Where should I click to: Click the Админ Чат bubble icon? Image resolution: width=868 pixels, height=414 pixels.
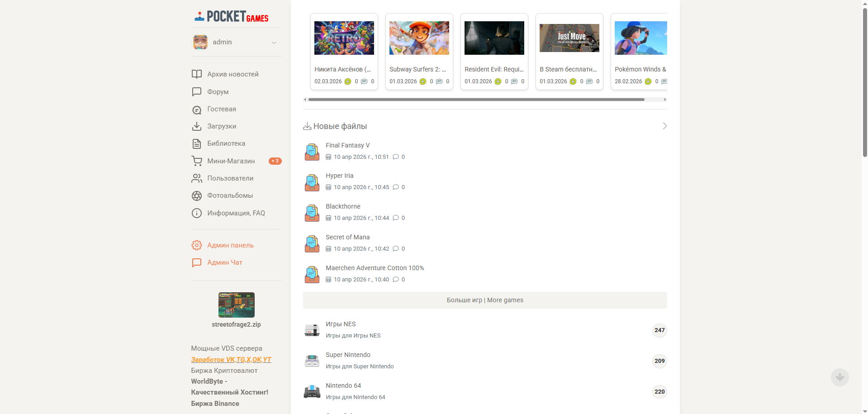196,262
